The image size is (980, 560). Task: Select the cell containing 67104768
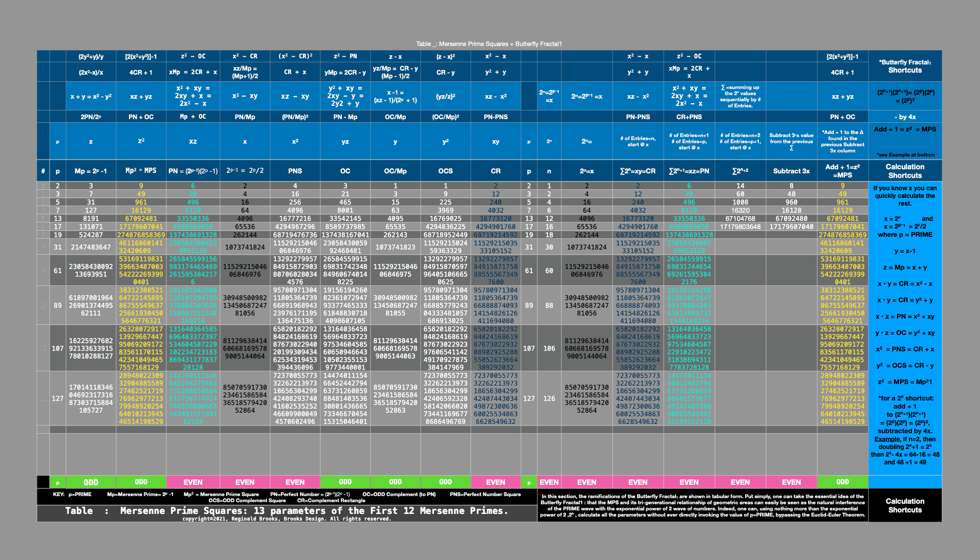[740, 218]
